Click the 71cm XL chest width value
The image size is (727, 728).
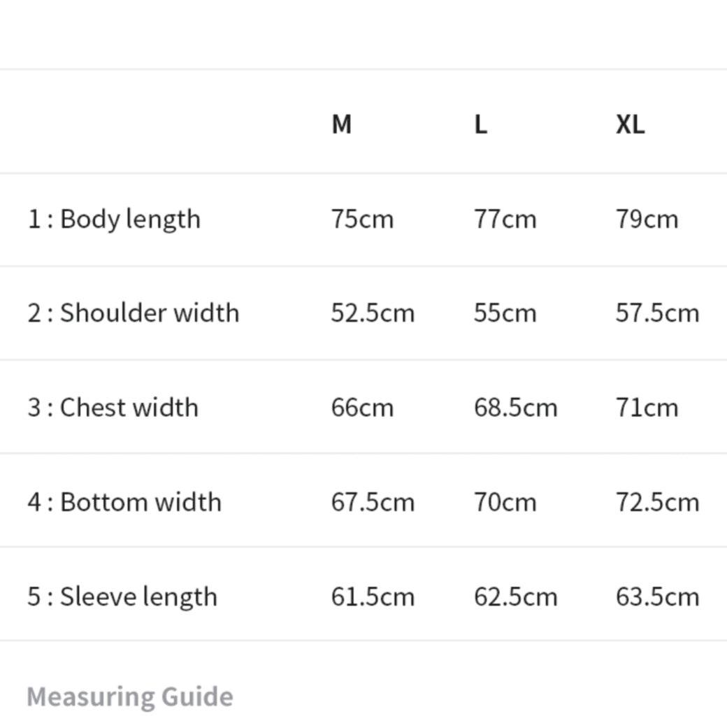pyautogui.click(x=647, y=407)
